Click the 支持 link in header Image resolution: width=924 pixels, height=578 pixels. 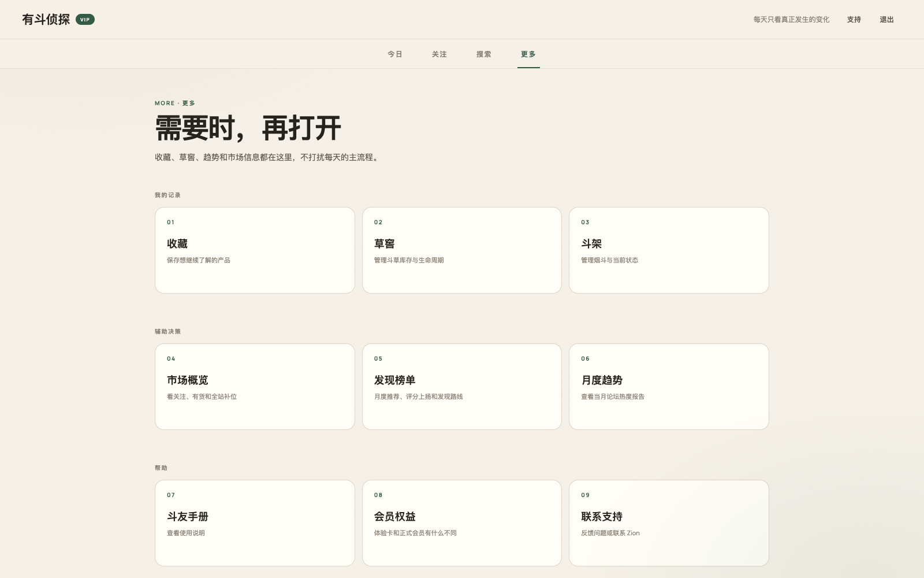854,20
